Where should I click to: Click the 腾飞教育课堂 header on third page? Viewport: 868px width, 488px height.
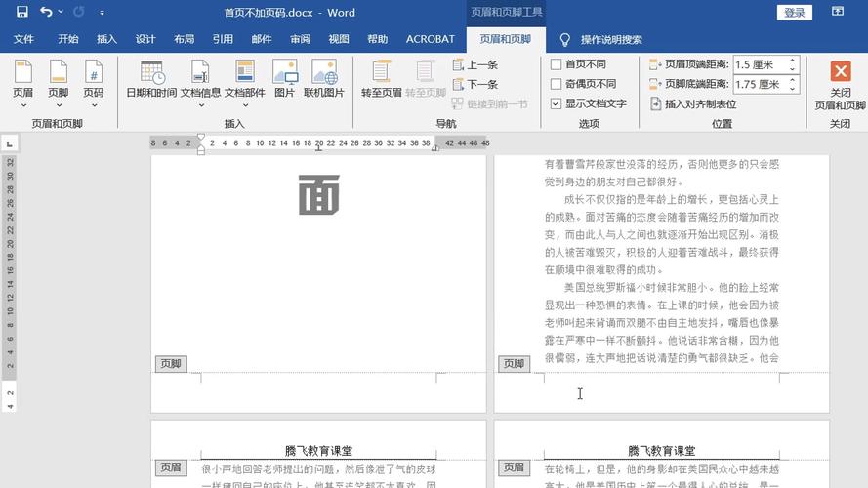click(x=319, y=451)
